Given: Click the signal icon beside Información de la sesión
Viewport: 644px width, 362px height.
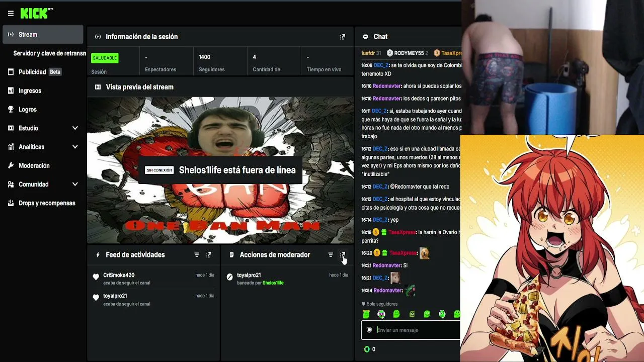Looking at the screenshot, I should 98,37.
